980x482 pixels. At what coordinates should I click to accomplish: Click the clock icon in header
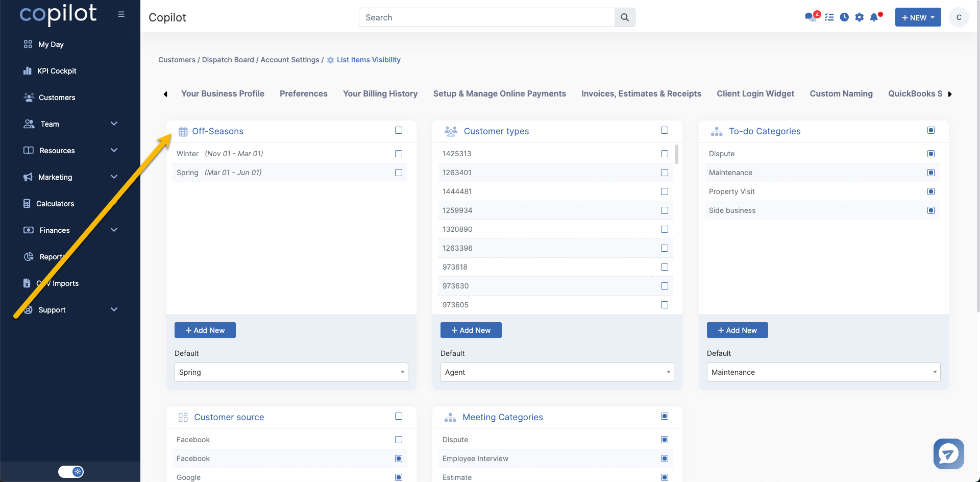click(x=844, y=17)
